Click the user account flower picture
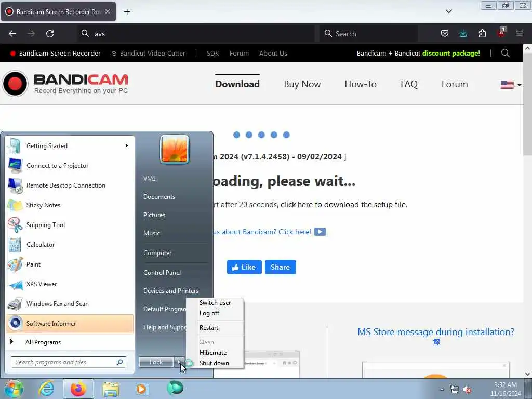This screenshot has width=532, height=399. pyautogui.click(x=175, y=149)
